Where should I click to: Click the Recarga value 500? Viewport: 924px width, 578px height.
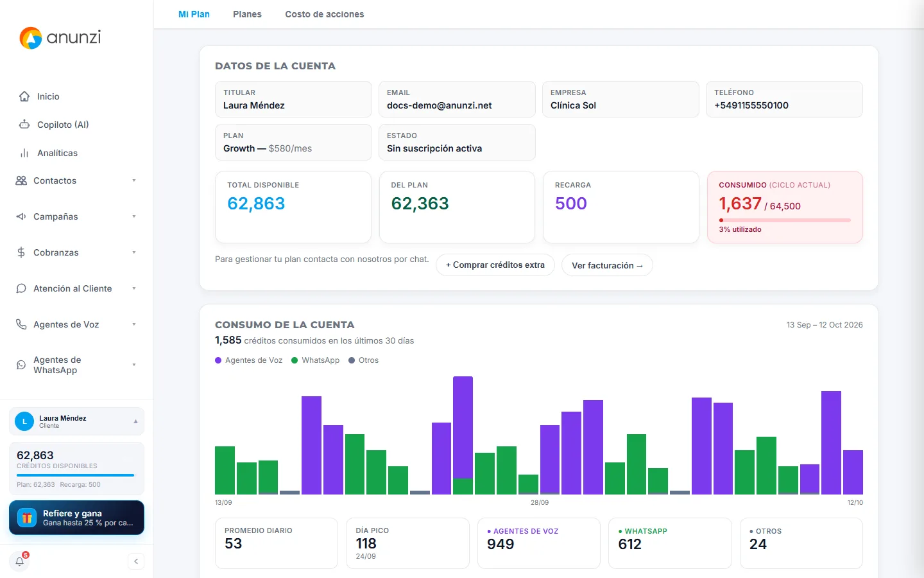tap(571, 204)
